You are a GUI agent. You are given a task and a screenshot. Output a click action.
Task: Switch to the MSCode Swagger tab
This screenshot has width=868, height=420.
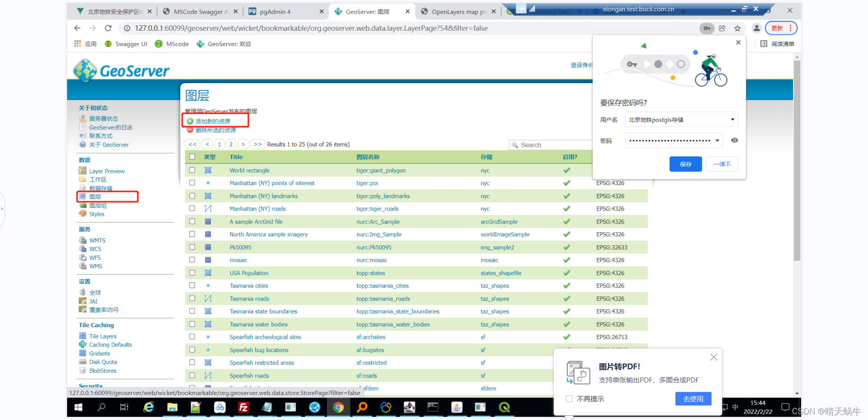(200, 12)
